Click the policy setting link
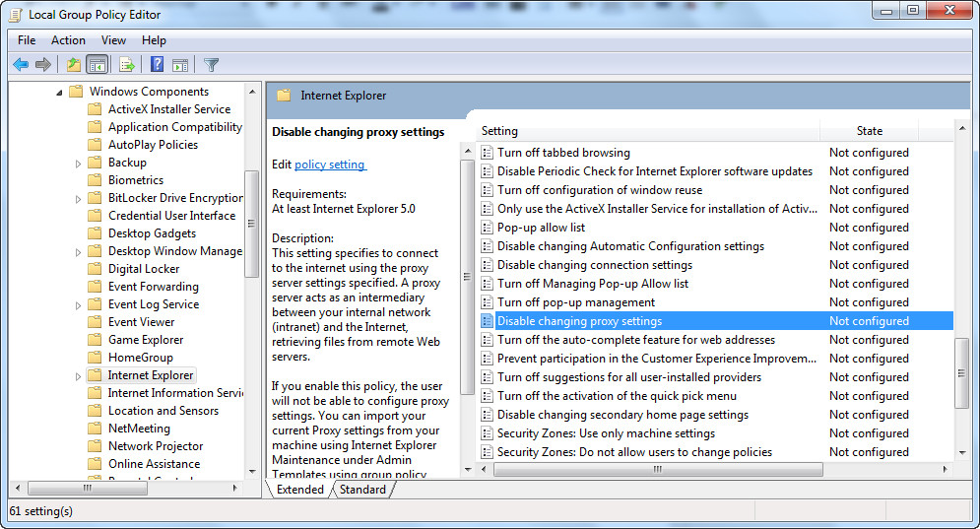980x529 pixels. (x=329, y=165)
